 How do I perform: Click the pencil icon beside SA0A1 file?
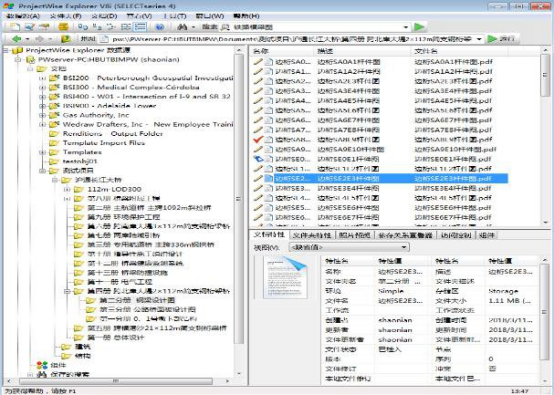258,62
